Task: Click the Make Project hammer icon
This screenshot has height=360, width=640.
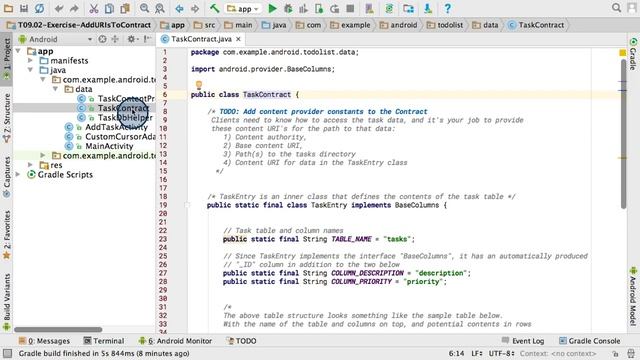Action: [x=214, y=8]
